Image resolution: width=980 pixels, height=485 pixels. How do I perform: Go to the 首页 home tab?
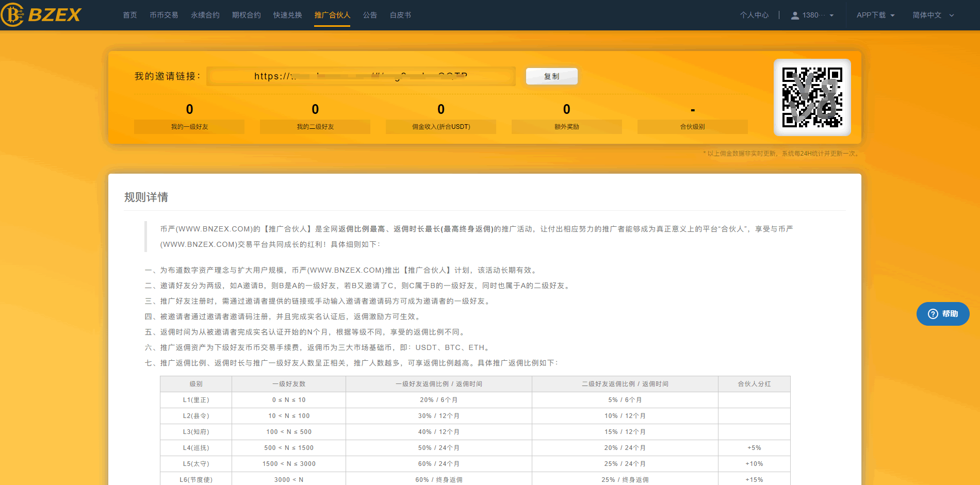pyautogui.click(x=130, y=15)
